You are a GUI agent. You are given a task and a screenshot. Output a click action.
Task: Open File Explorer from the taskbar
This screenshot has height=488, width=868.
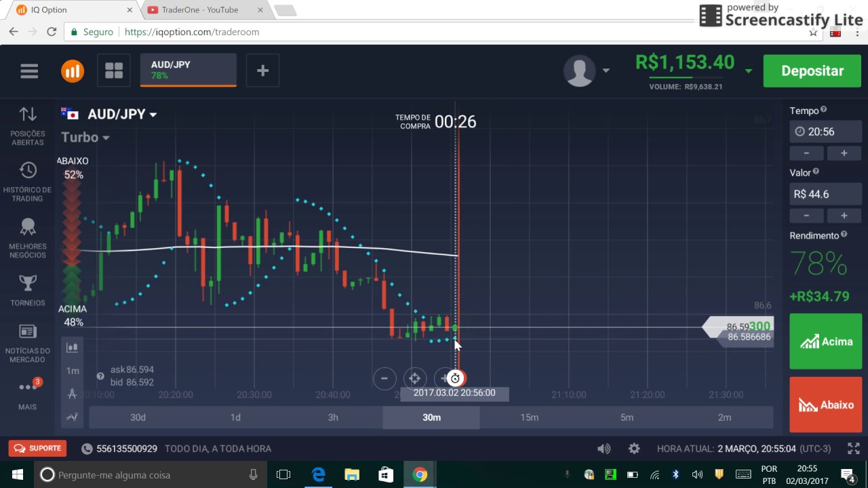point(352,474)
